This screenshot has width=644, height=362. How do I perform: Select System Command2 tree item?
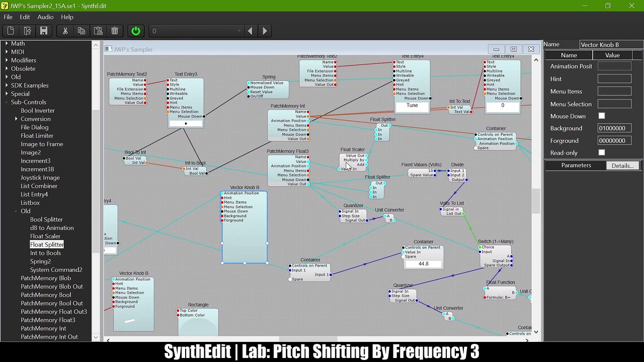56,270
